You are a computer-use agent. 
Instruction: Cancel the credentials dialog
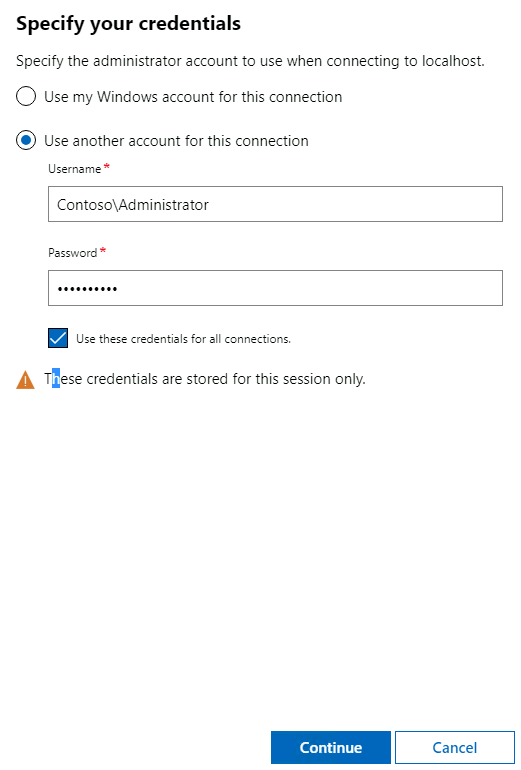[x=455, y=747]
